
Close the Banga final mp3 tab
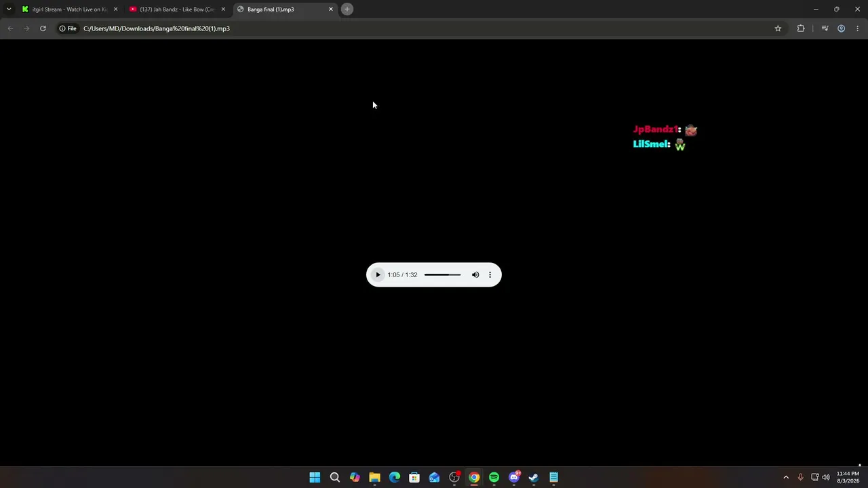[x=331, y=9]
